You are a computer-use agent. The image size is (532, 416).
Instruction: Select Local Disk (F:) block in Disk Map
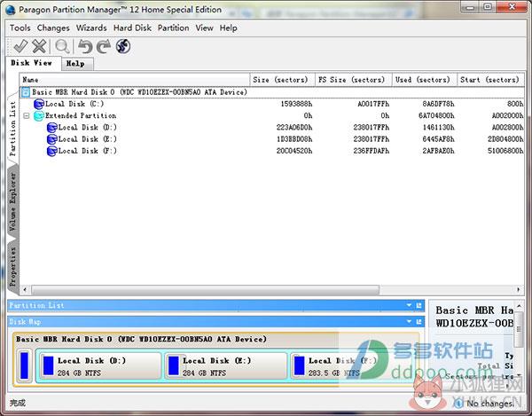pyautogui.click(x=351, y=366)
